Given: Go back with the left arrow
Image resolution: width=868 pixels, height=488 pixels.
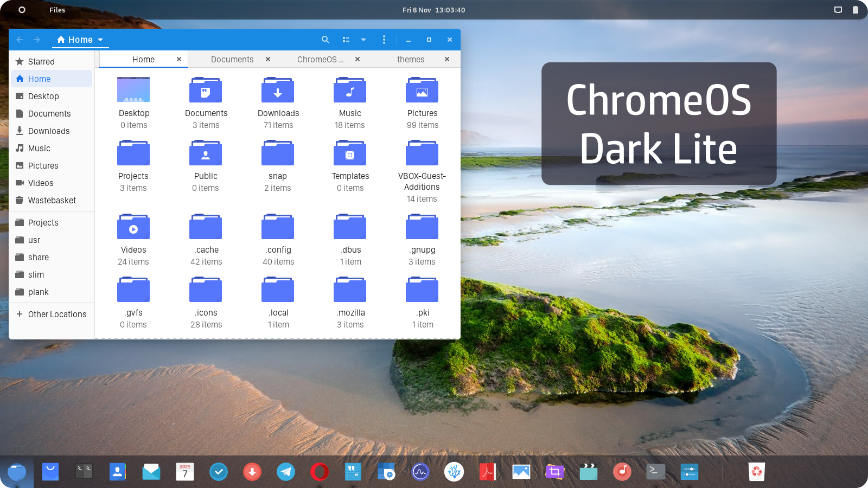Looking at the screenshot, I should point(20,40).
